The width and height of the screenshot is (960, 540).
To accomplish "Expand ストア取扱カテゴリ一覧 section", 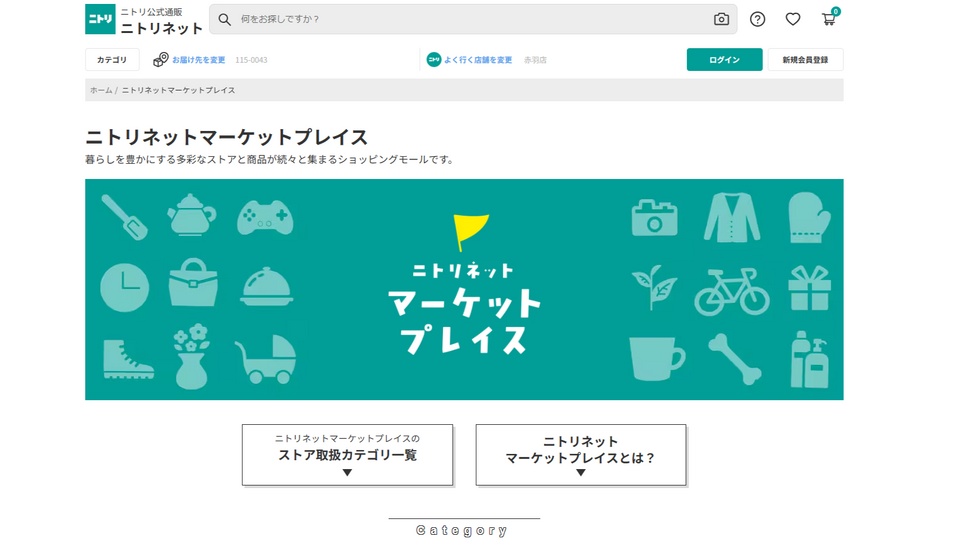I will 347,455.
